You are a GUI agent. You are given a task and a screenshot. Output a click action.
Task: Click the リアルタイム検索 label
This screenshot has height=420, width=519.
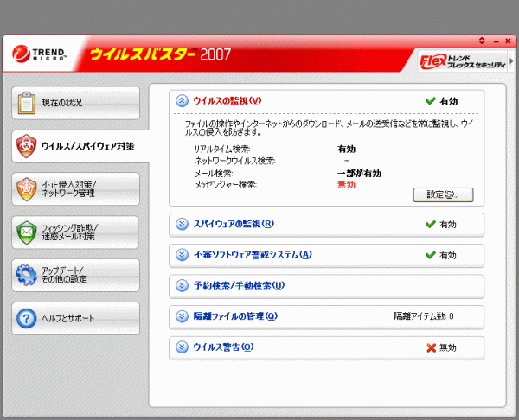[x=222, y=150]
